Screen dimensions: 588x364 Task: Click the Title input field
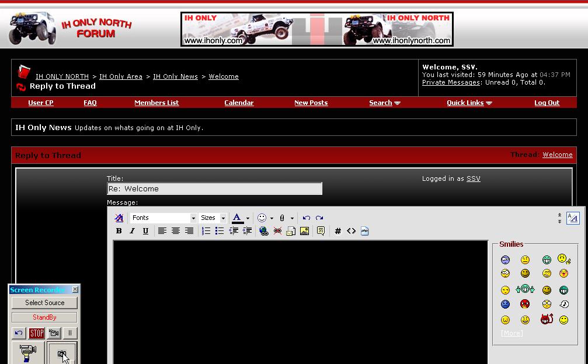tap(214, 189)
